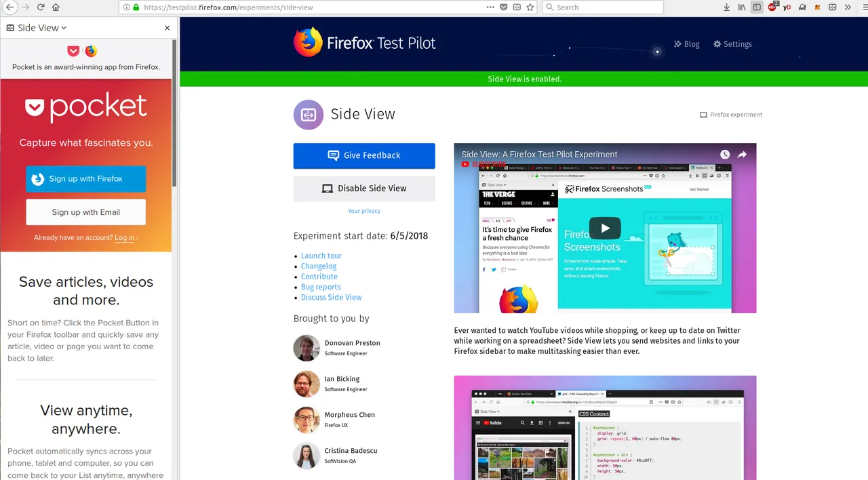This screenshot has height=480, width=868.
Task: Click the Firefox Test Pilot logo
Action: tap(365, 43)
